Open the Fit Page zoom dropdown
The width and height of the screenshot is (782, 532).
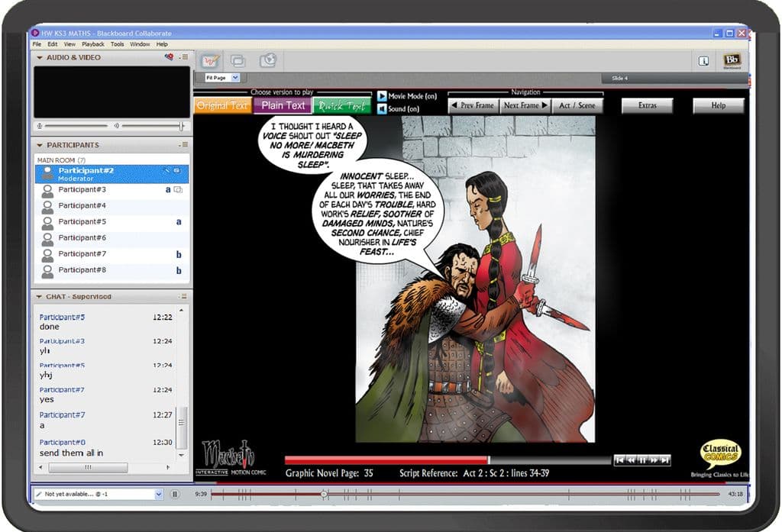[235, 77]
